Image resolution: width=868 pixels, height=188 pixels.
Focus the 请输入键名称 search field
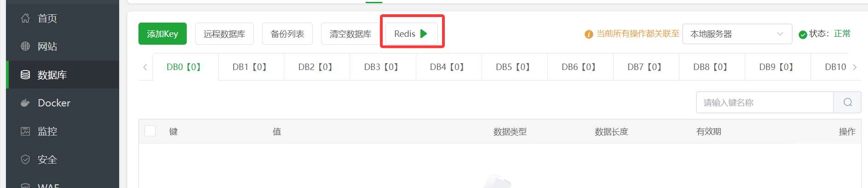coord(765,102)
